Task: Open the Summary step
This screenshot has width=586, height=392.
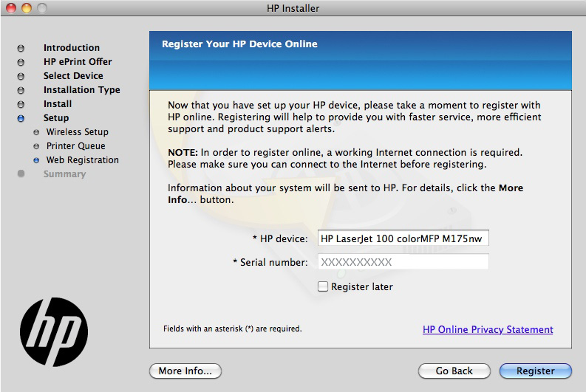Action: pyautogui.click(x=64, y=174)
